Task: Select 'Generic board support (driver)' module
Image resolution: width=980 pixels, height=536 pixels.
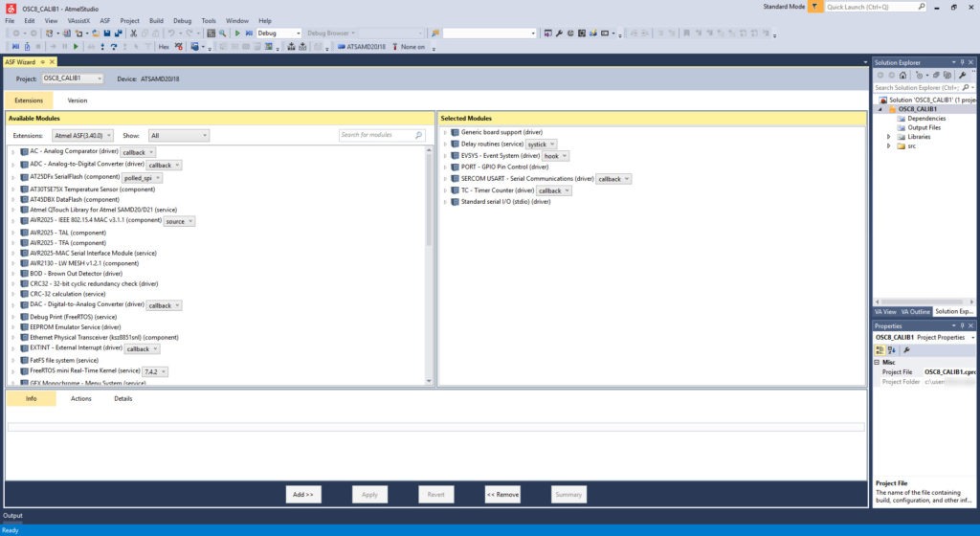Action: tap(501, 132)
